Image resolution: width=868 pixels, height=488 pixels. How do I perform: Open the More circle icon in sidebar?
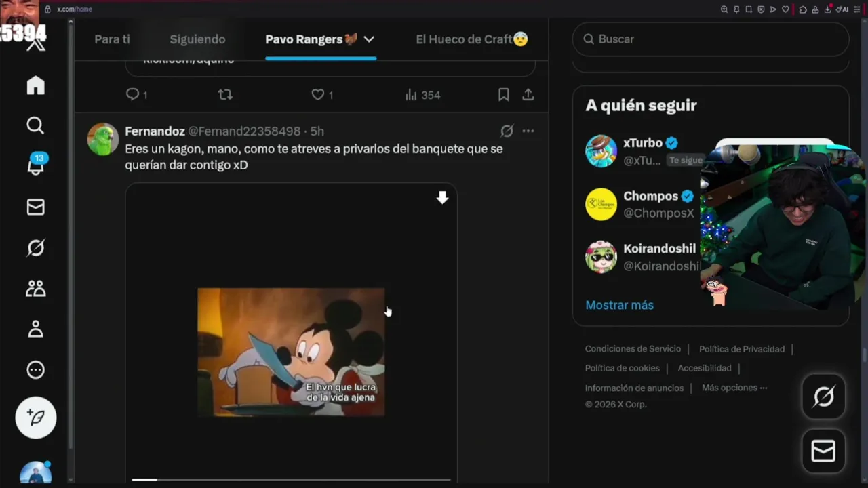tap(35, 370)
